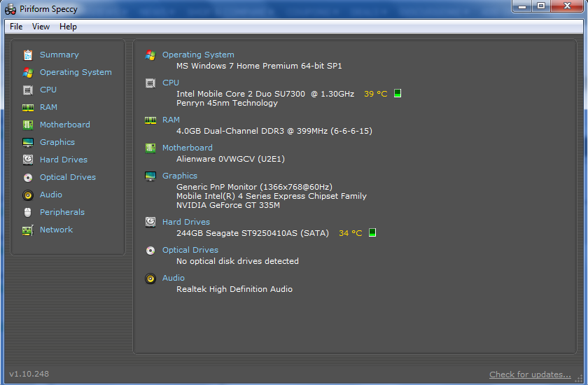Click the Motherboard icon in sidebar
Image resolution: width=588 pixels, height=385 pixels.
[x=28, y=125]
